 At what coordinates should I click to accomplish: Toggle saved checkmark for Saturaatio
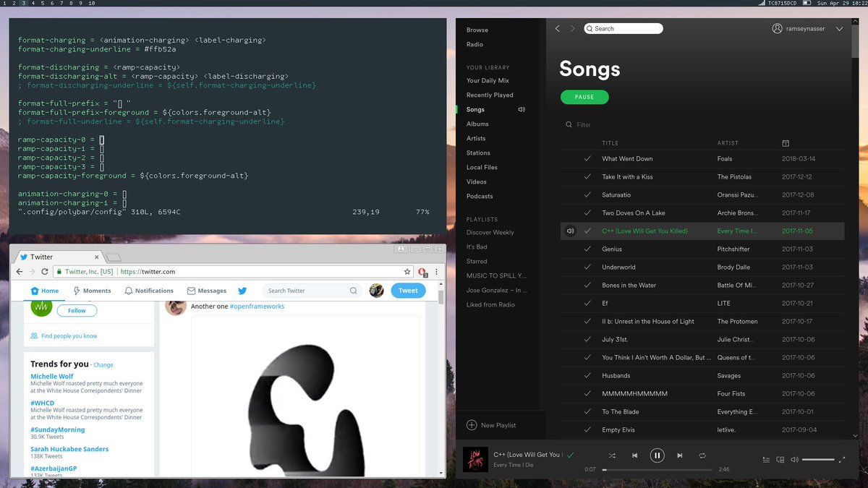click(x=587, y=195)
